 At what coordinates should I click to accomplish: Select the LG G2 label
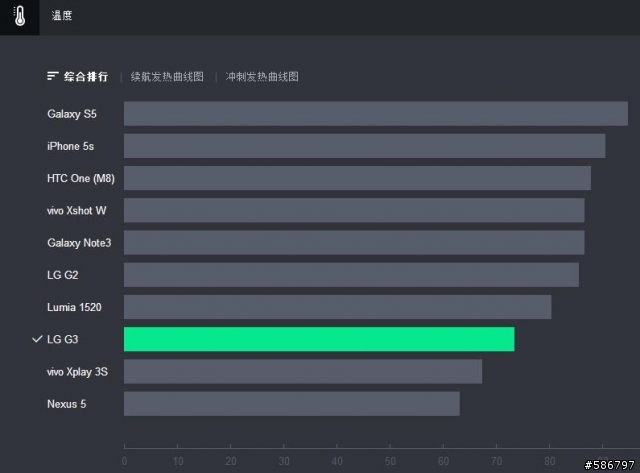click(62, 275)
